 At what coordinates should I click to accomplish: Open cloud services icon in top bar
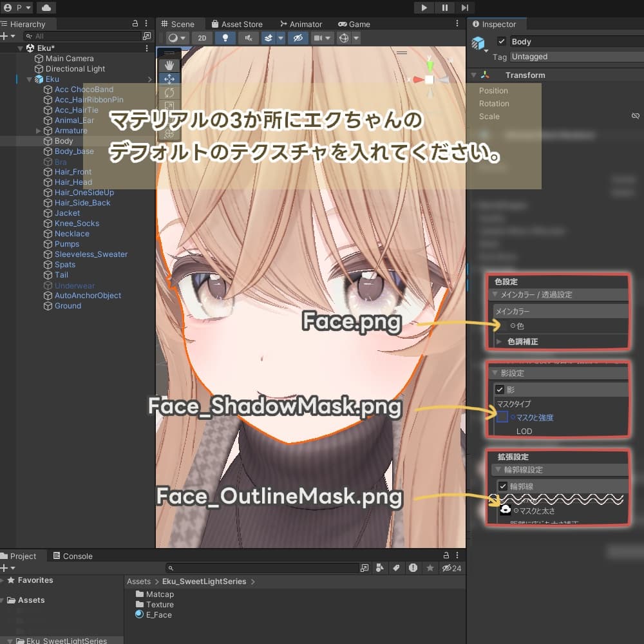point(46,8)
